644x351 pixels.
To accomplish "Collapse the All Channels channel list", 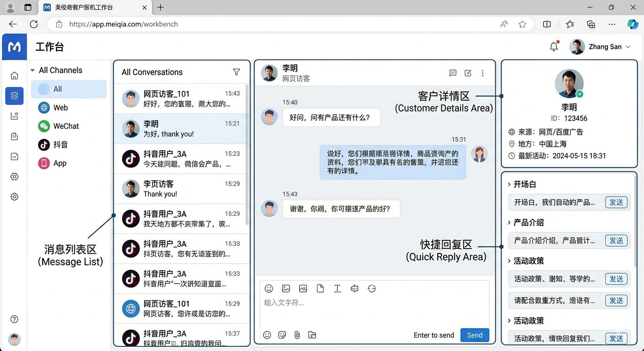I will click(32, 70).
